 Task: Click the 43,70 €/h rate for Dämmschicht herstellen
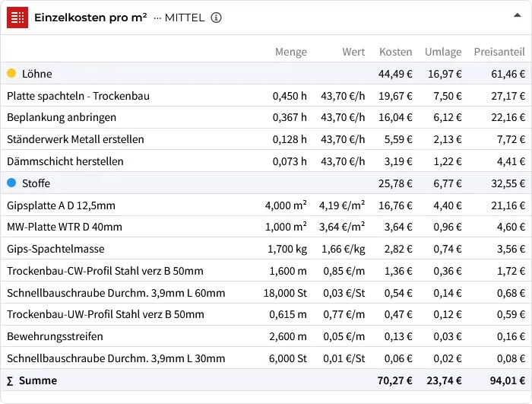pyautogui.click(x=343, y=161)
